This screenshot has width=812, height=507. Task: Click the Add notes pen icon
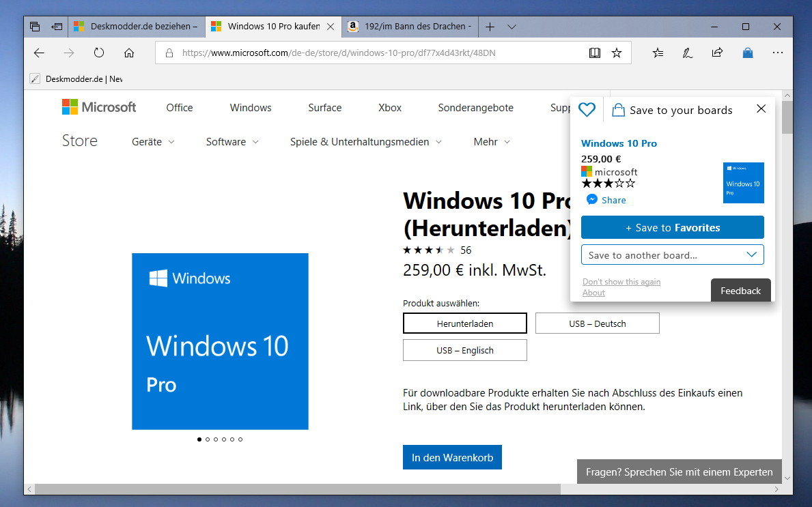(687, 53)
